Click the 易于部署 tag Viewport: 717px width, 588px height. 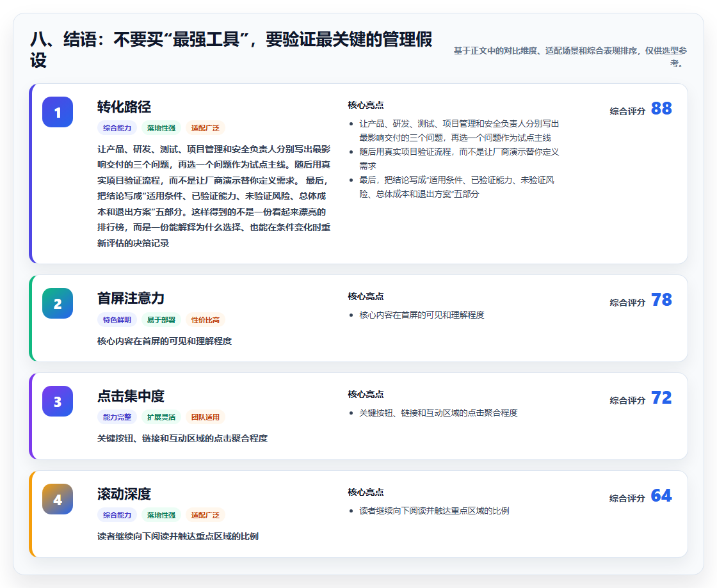pyautogui.click(x=161, y=320)
